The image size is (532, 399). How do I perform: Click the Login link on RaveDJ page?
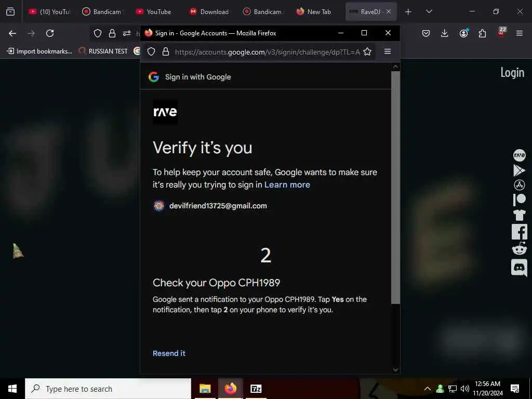coord(512,73)
